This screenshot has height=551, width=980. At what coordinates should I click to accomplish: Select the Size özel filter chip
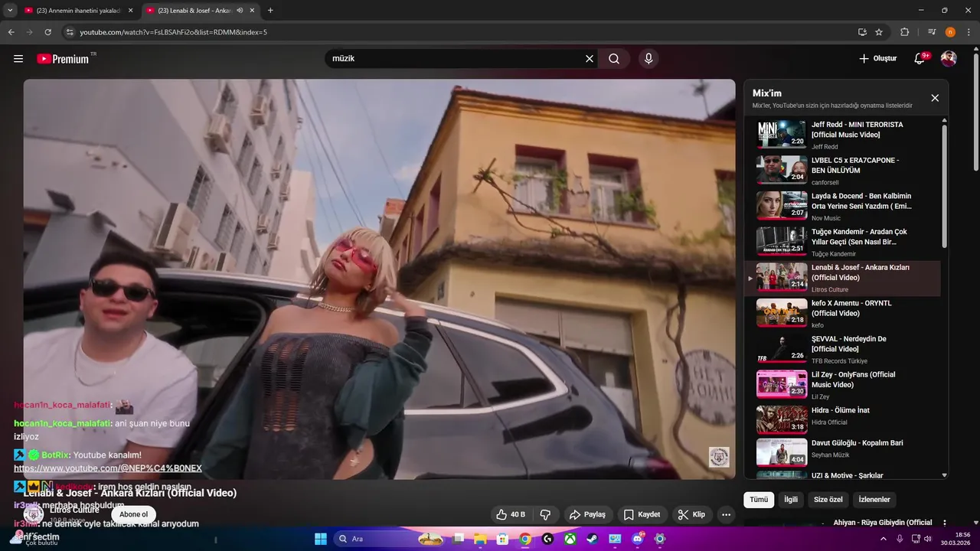pyautogui.click(x=828, y=500)
